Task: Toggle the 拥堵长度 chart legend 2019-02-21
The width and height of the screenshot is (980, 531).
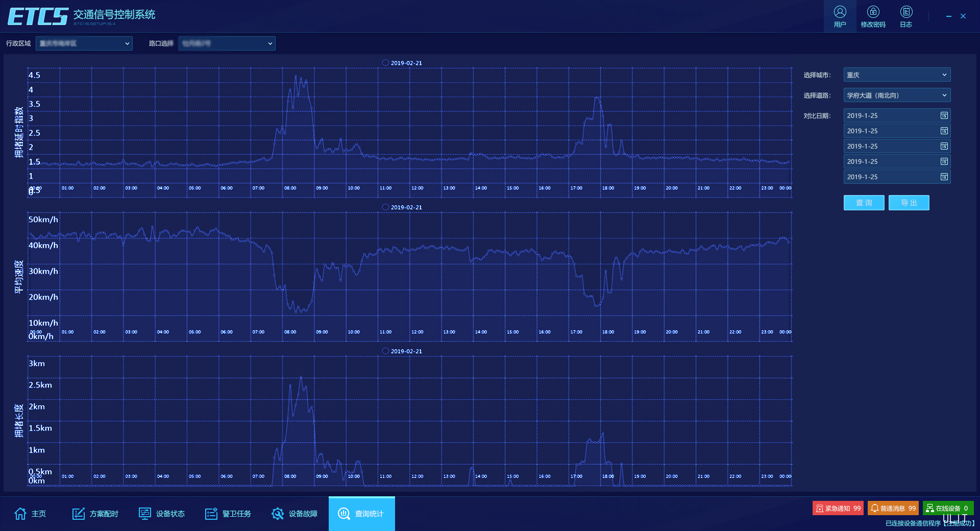Action: [x=402, y=351]
